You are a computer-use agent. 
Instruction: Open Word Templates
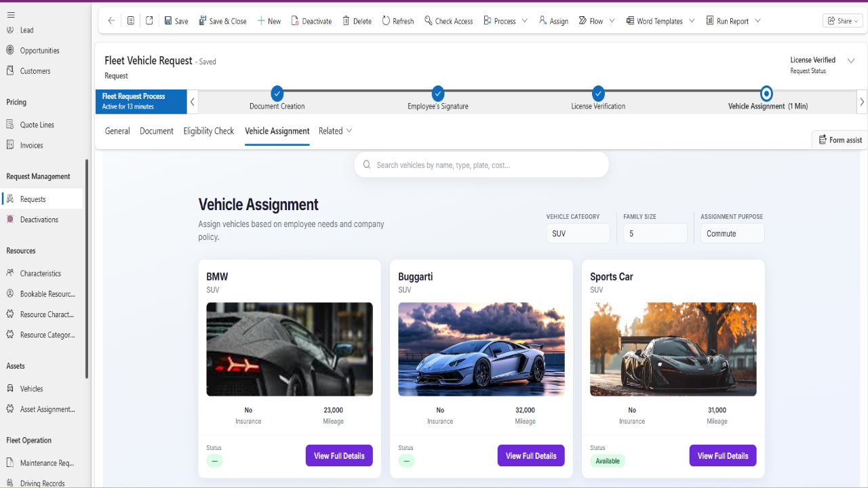coord(654,21)
